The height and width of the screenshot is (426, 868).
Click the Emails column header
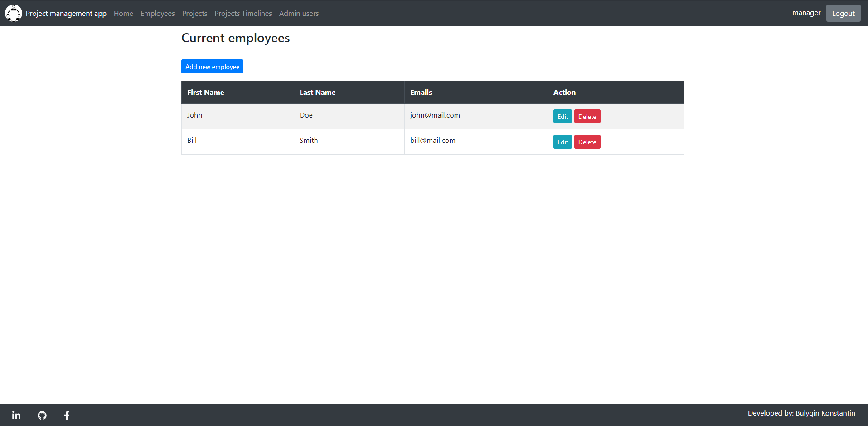point(421,92)
